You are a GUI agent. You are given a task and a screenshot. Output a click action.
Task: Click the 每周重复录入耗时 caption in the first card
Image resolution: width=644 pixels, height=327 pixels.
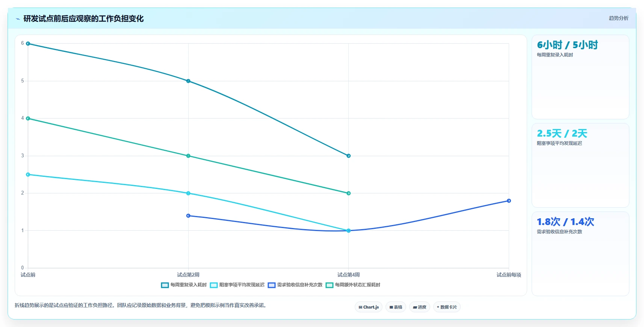555,55
